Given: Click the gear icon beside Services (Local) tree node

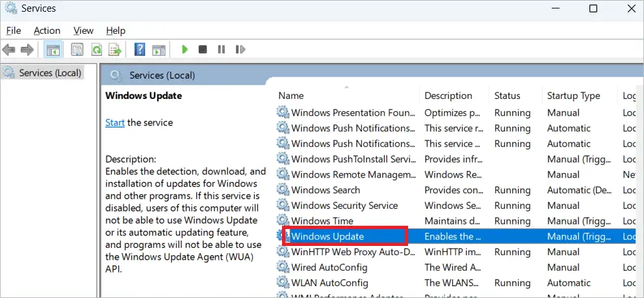Looking at the screenshot, I should 8,73.
